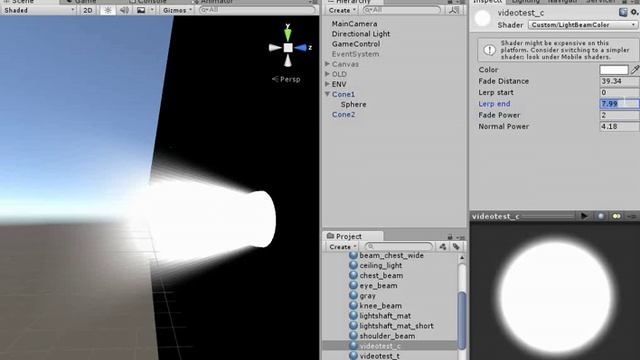This screenshot has height=360, width=640.
Task: Click the center cube of orientation gizmo
Action: click(x=288, y=48)
